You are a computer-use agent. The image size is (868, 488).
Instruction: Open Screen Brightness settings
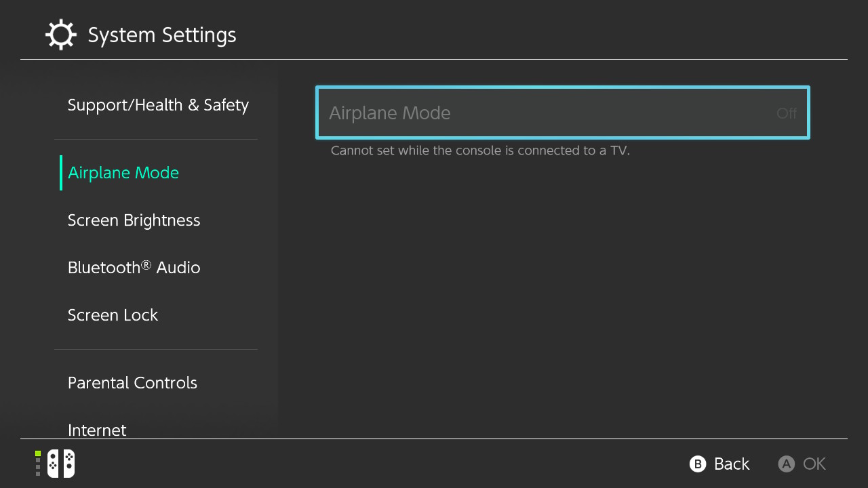tap(134, 220)
